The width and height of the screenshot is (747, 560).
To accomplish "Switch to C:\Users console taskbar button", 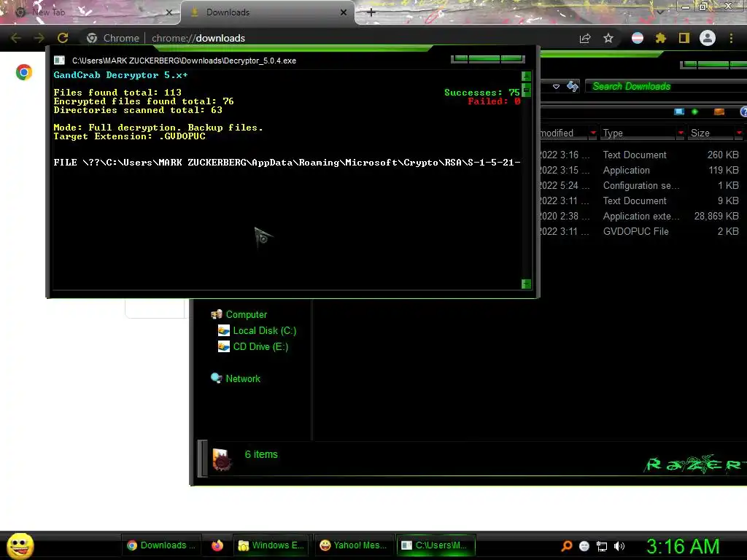I will click(x=436, y=545).
